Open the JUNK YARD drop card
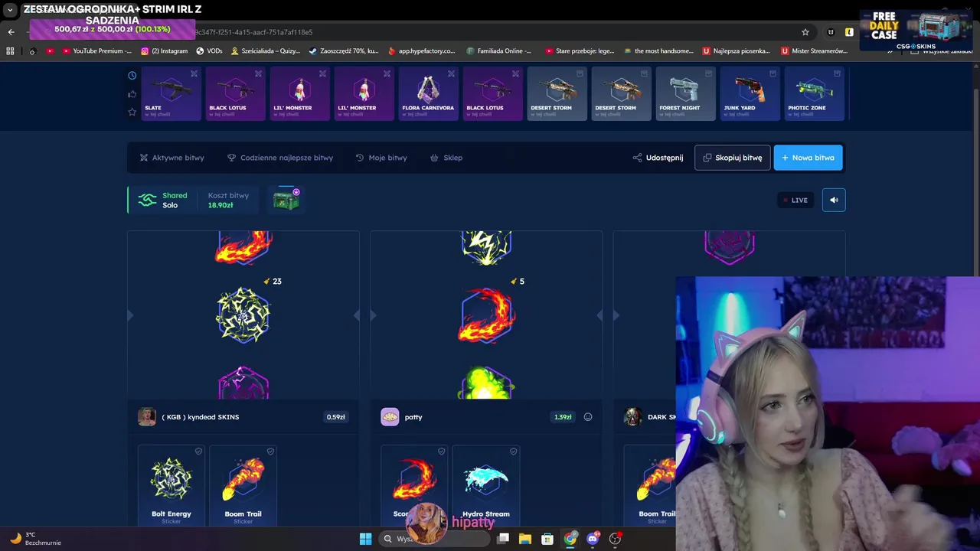This screenshot has height=551, width=980. coord(750,93)
